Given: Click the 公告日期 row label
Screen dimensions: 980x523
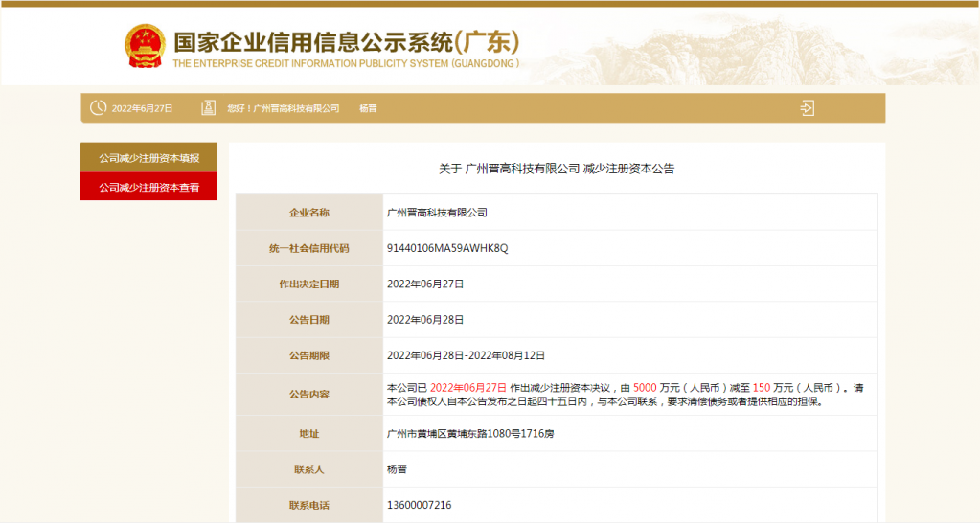Looking at the screenshot, I should click(308, 319).
